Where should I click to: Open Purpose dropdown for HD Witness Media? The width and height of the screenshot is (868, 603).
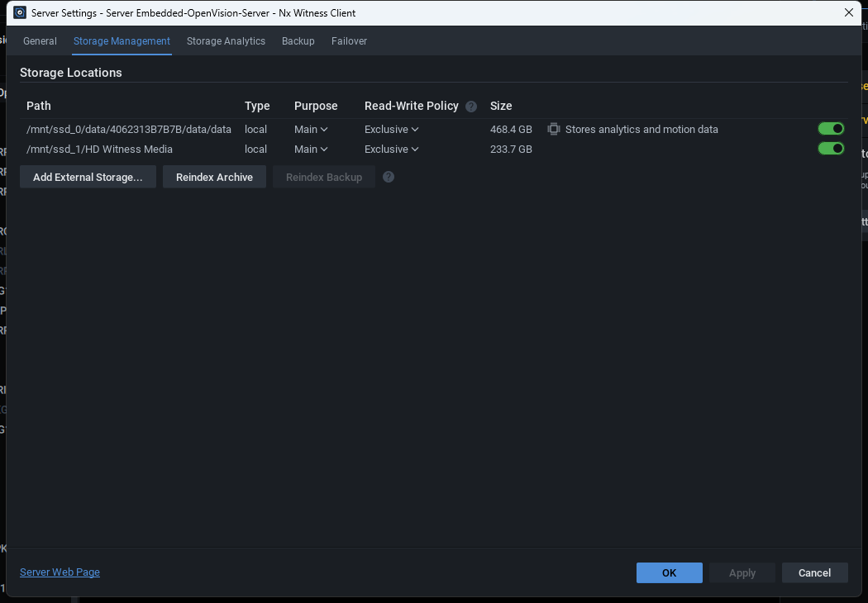[x=311, y=150]
